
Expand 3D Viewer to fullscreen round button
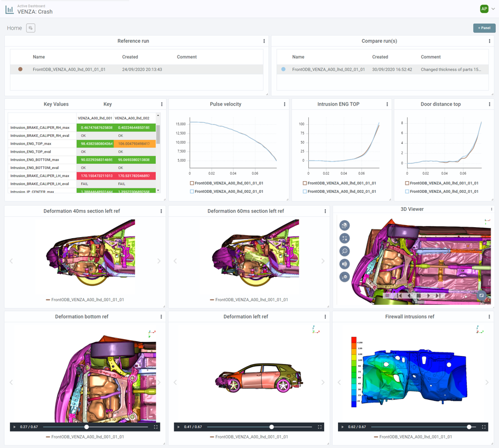tap(482, 295)
